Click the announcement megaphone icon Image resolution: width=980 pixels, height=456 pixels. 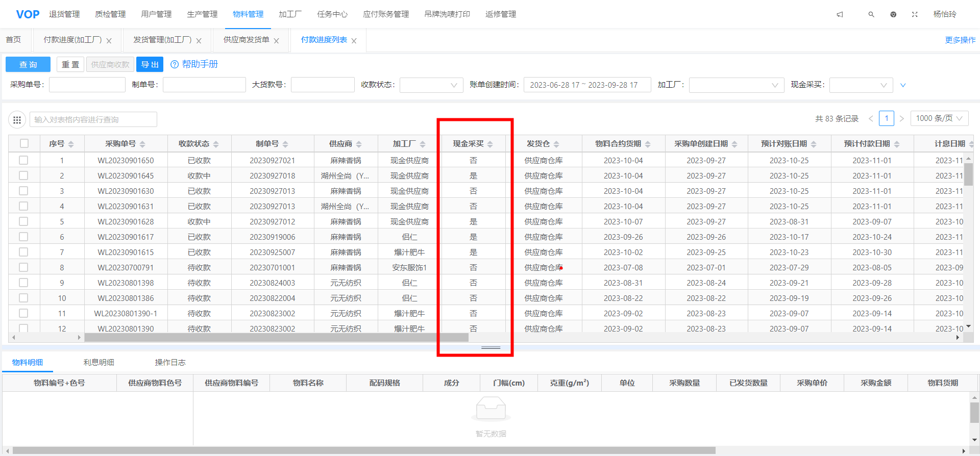(x=840, y=14)
